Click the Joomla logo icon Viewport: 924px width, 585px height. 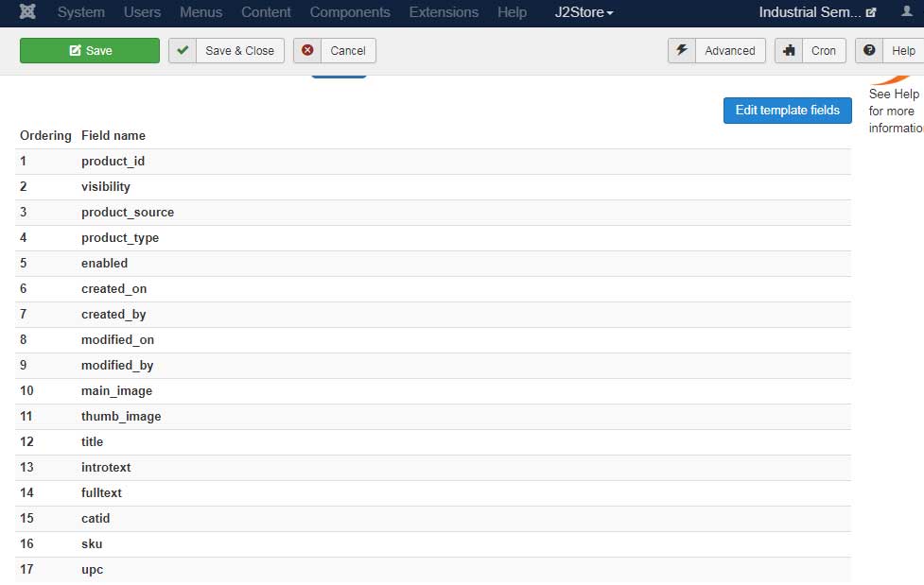click(27, 12)
